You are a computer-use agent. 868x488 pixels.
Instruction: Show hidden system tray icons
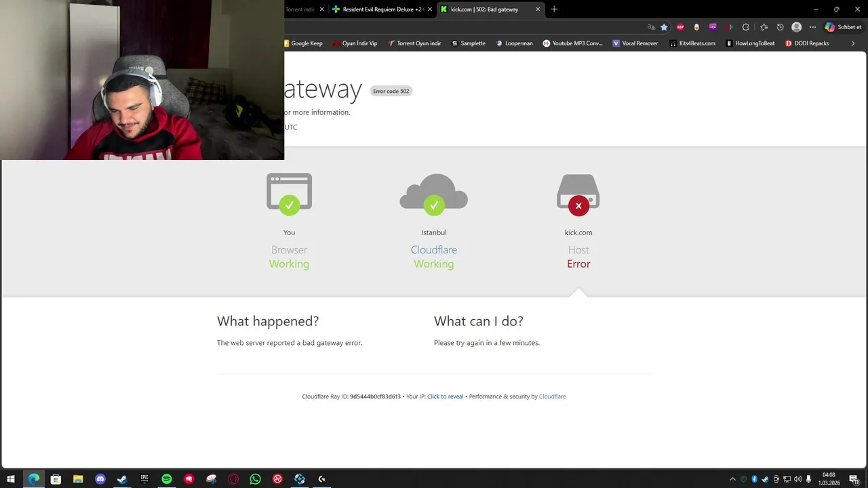point(732,479)
